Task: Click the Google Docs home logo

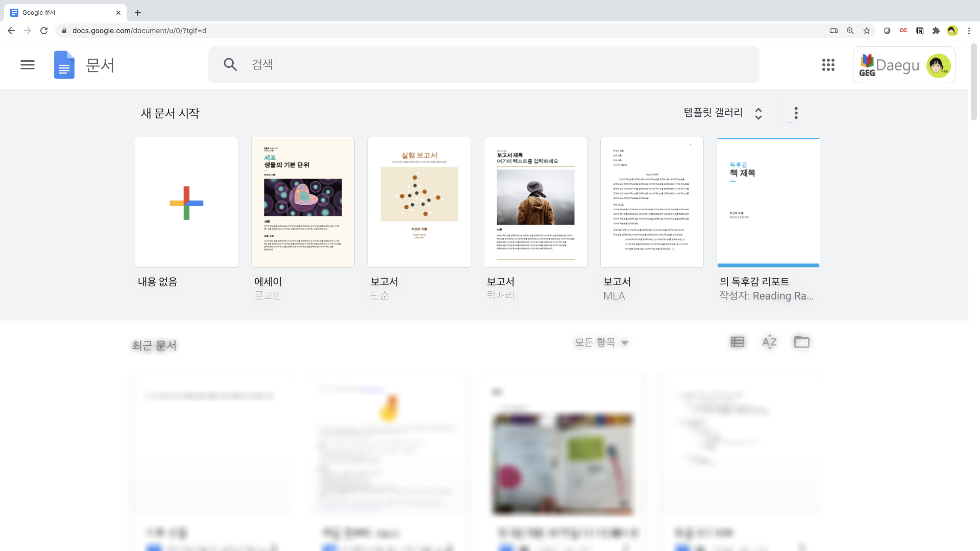Action: 64,65
